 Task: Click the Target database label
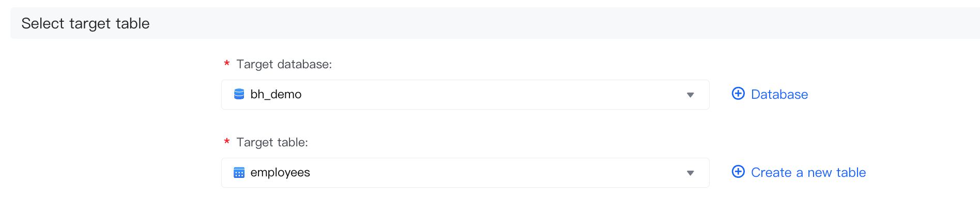pos(284,64)
